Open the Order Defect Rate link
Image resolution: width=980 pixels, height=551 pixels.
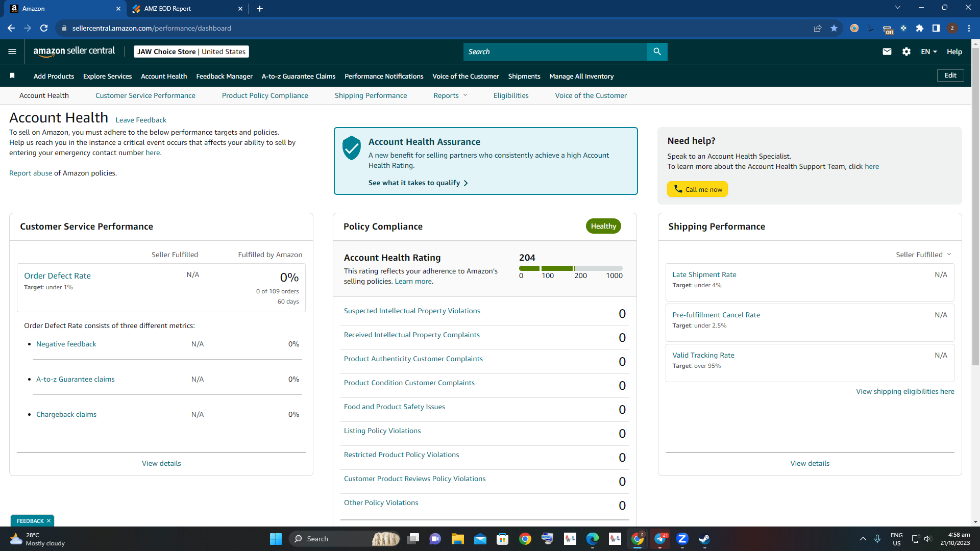[x=57, y=275]
